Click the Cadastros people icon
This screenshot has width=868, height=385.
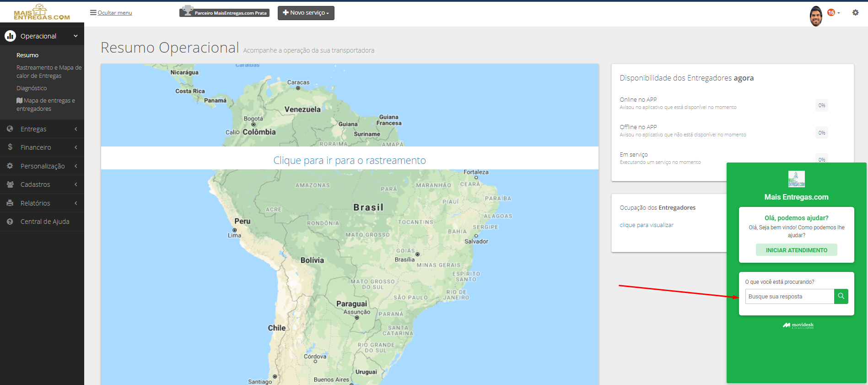coord(10,184)
